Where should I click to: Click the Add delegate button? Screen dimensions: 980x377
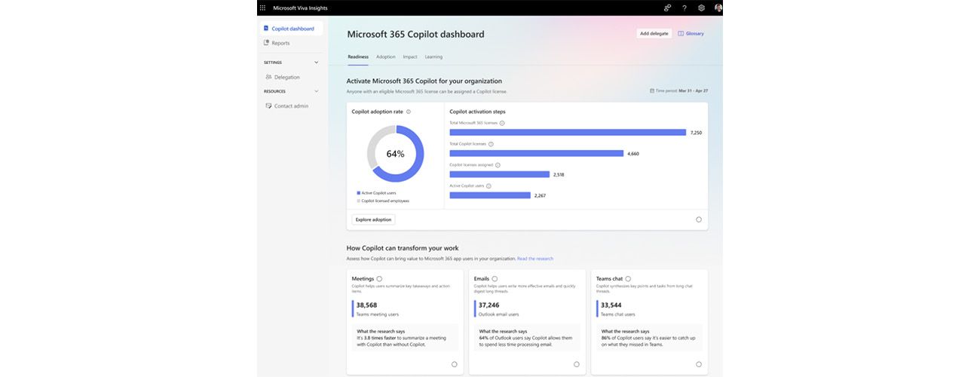coord(654,33)
